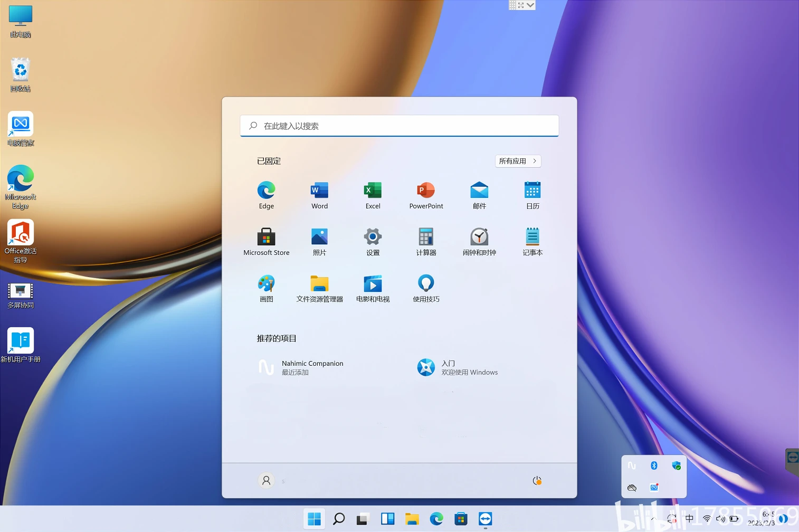Open the 邮件 mail app
Viewport: 799px width, 532px height.
[479, 195]
